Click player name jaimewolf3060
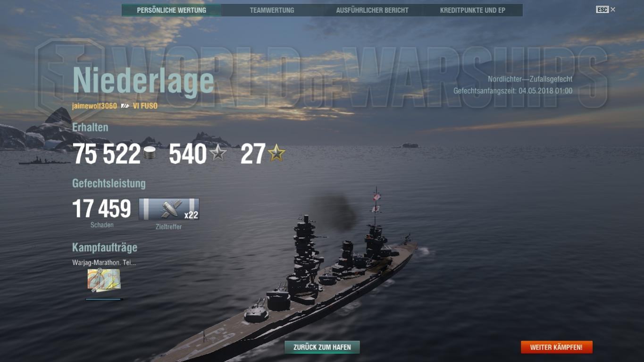This screenshot has width=644, height=362. [94, 106]
